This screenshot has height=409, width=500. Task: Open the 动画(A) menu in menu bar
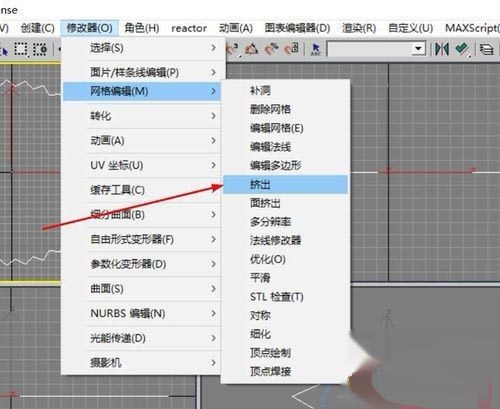pyautogui.click(x=236, y=28)
